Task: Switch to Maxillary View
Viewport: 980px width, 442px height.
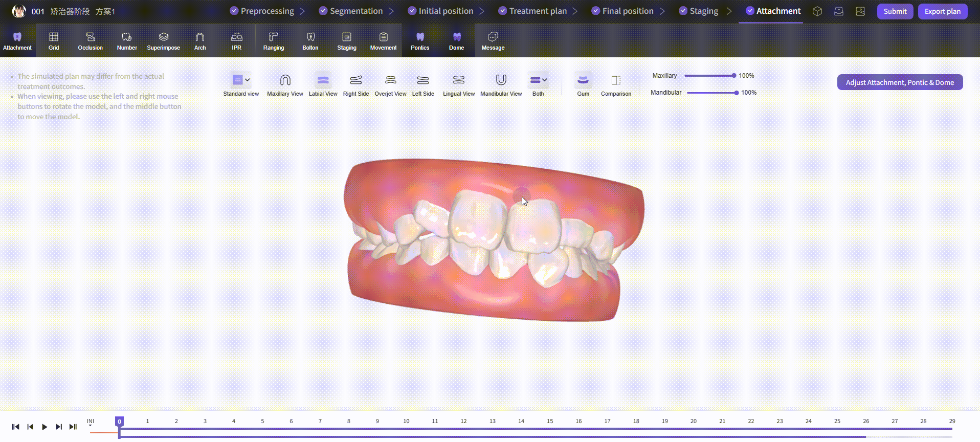Action: 285,84
